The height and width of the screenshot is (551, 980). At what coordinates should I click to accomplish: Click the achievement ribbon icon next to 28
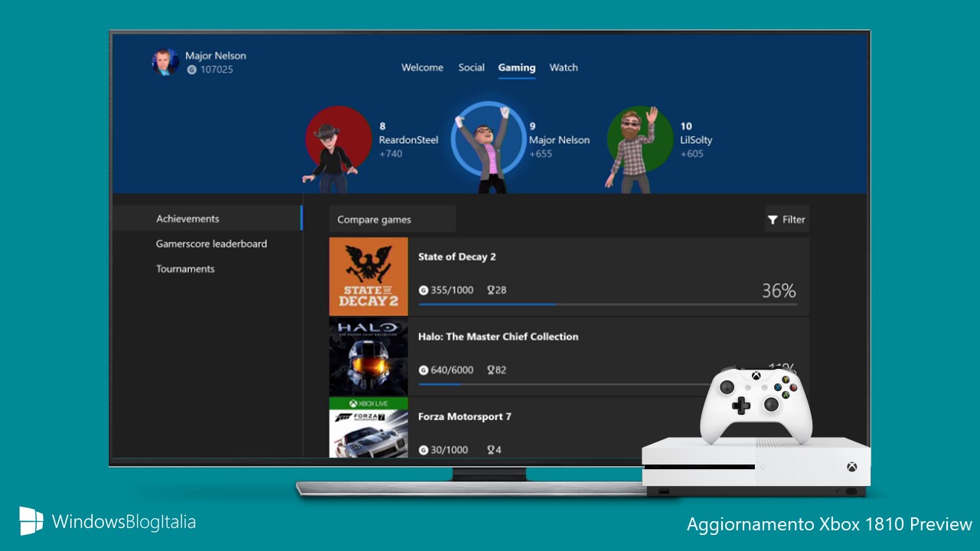pos(491,290)
